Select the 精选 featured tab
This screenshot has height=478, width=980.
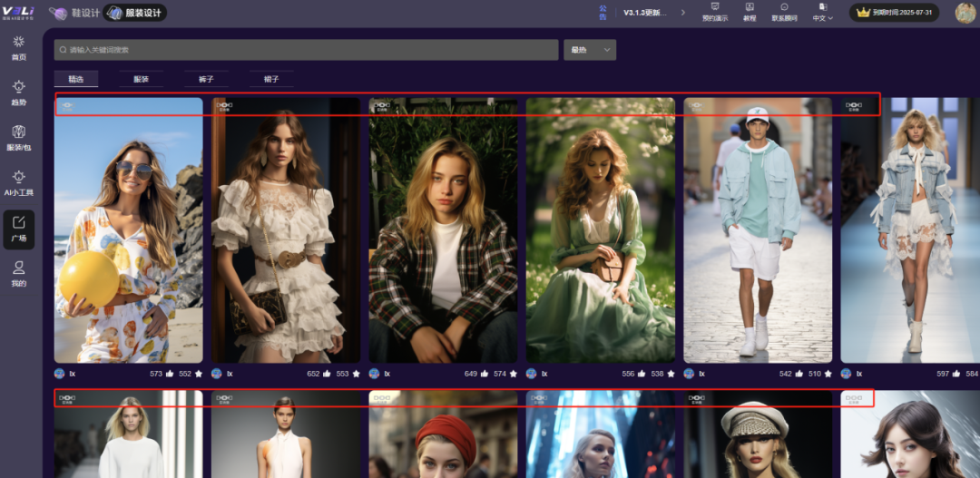click(75, 79)
